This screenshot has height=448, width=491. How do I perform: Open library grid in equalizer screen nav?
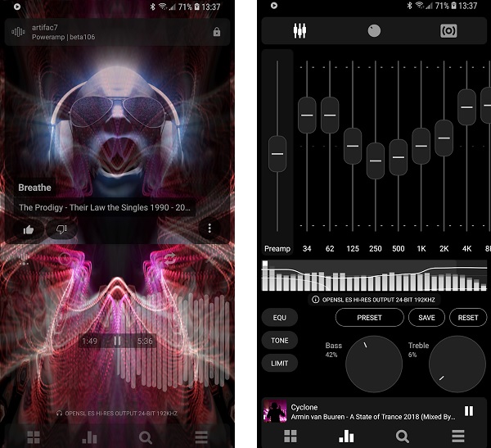tap(291, 436)
